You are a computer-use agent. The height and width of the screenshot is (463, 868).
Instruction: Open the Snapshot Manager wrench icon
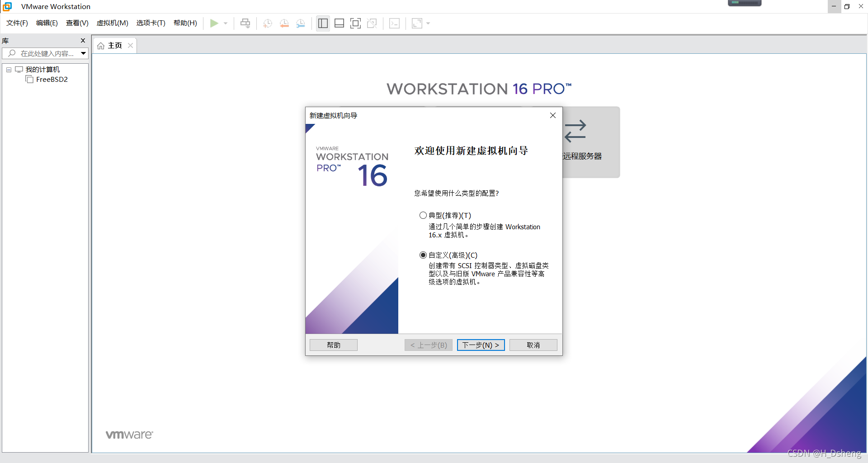[x=301, y=23]
